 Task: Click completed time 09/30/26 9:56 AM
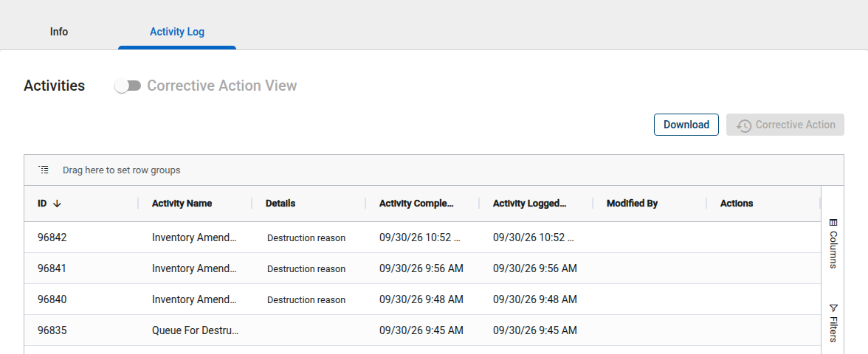421,268
